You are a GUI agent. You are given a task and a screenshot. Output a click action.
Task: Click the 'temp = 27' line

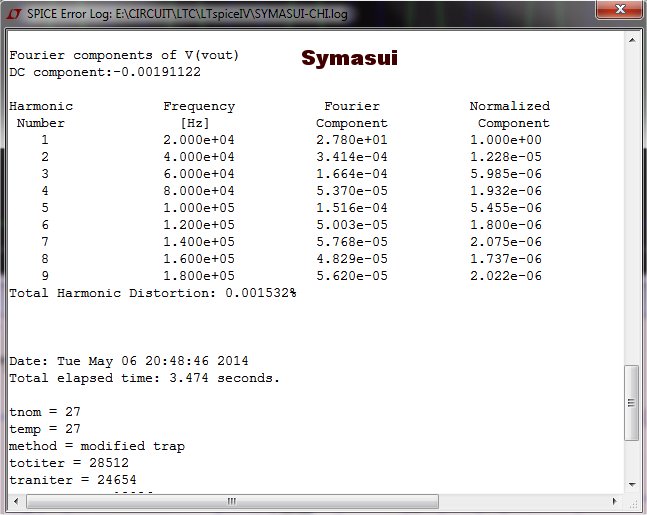pyautogui.click(x=45, y=429)
